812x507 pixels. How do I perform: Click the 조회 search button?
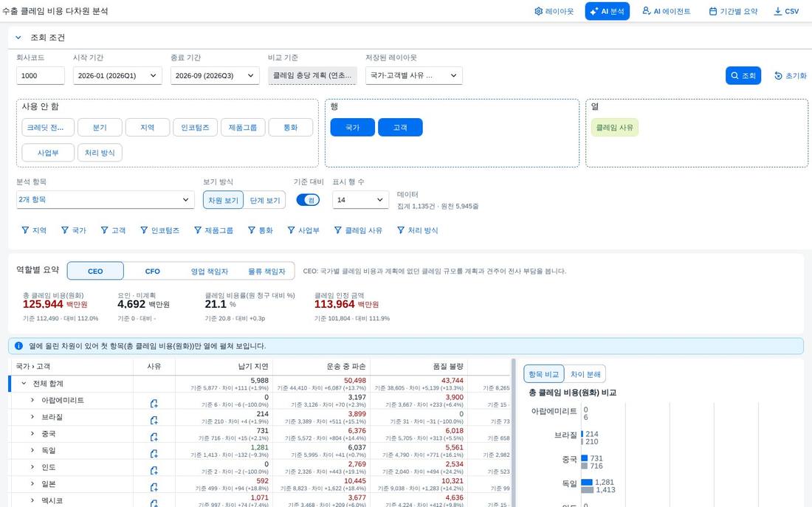click(x=743, y=75)
